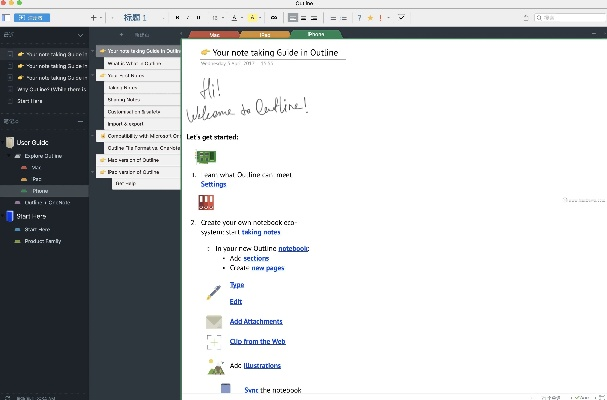607x400 pixels.
Task: Open the highlight color dropdown arrow
Action: 260,18
